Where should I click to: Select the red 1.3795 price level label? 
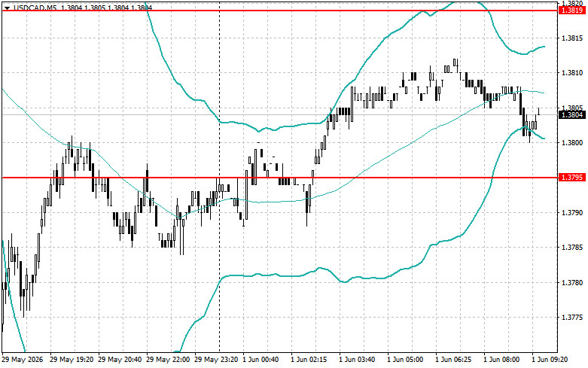pos(572,178)
